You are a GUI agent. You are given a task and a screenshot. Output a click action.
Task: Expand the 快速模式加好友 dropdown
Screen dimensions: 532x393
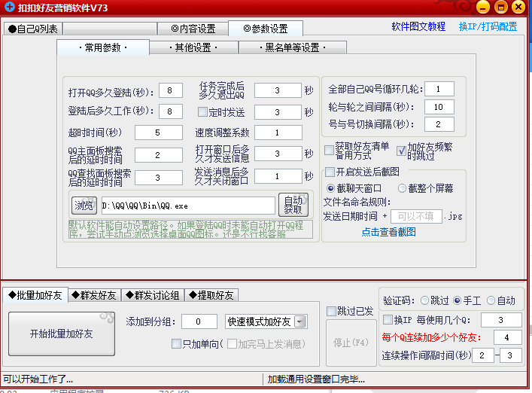click(x=300, y=321)
